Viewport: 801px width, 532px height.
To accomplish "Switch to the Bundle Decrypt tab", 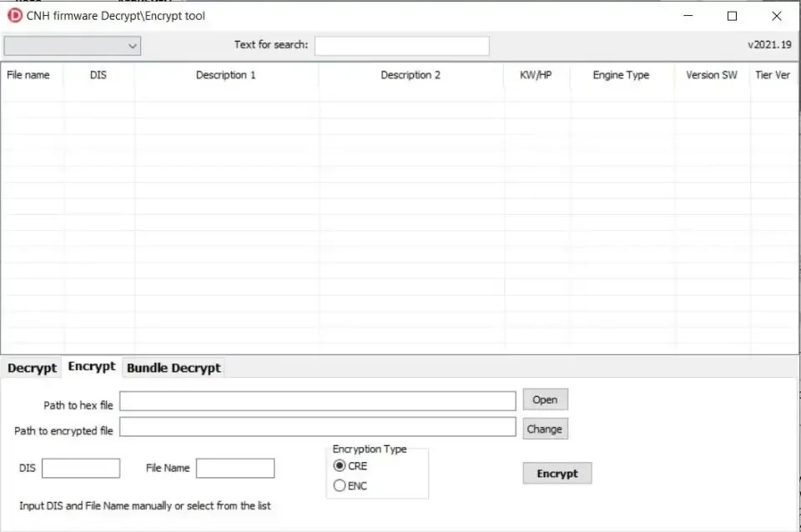I will pos(174,368).
